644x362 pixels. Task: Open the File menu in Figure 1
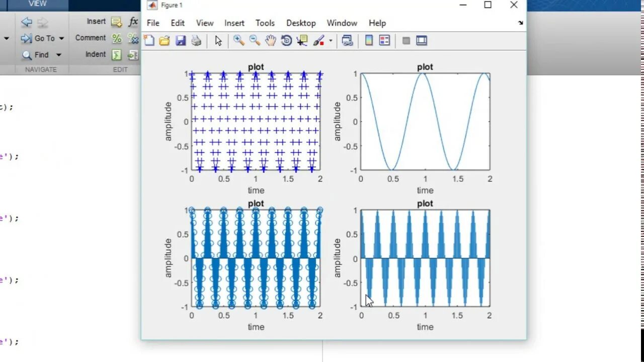pyautogui.click(x=153, y=23)
